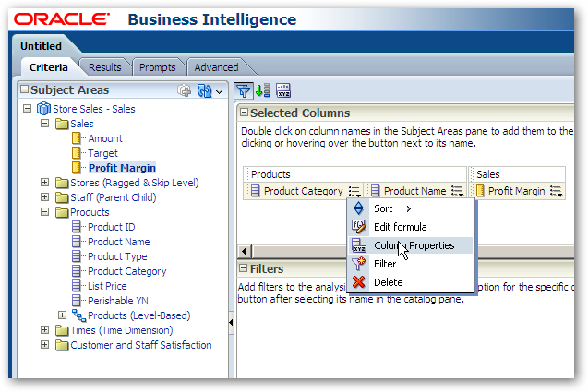This screenshot has height=392, width=588.
Task: Click the red Delete X icon
Action: click(x=358, y=282)
